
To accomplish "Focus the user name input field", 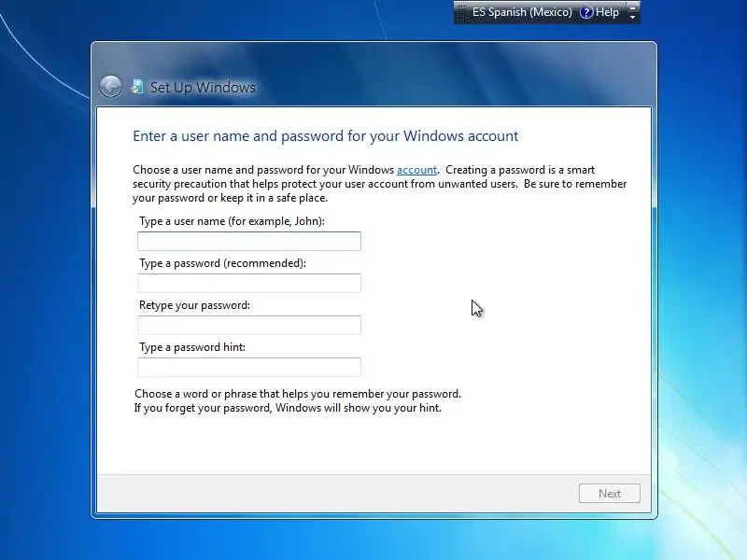I will (249, 241).
